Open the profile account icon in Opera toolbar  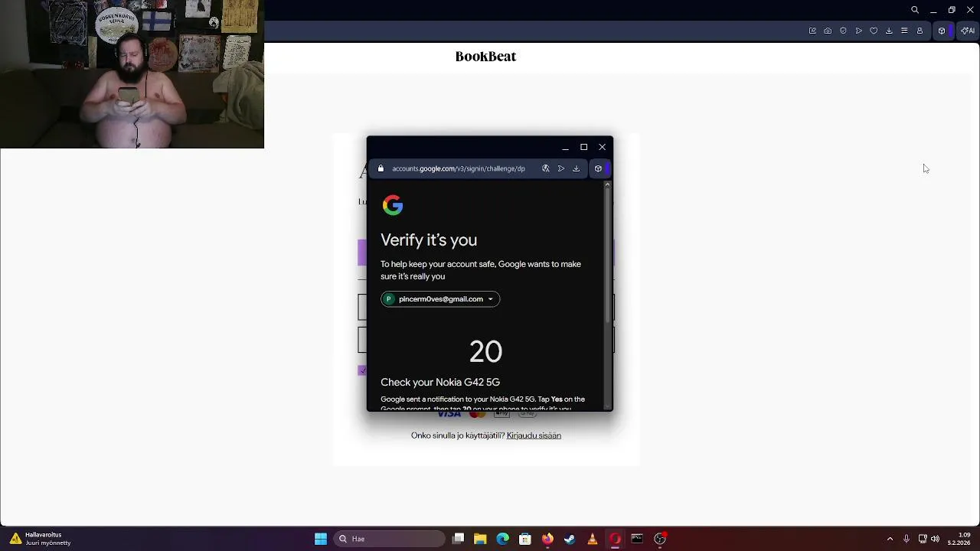(x=920, y=31)
